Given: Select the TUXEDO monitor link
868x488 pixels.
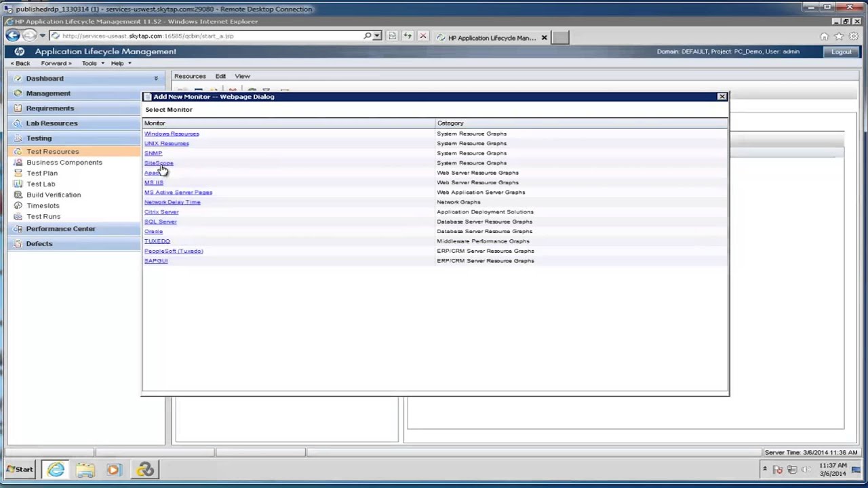Looking at the screenshot, I should click(x=157, y=241).
